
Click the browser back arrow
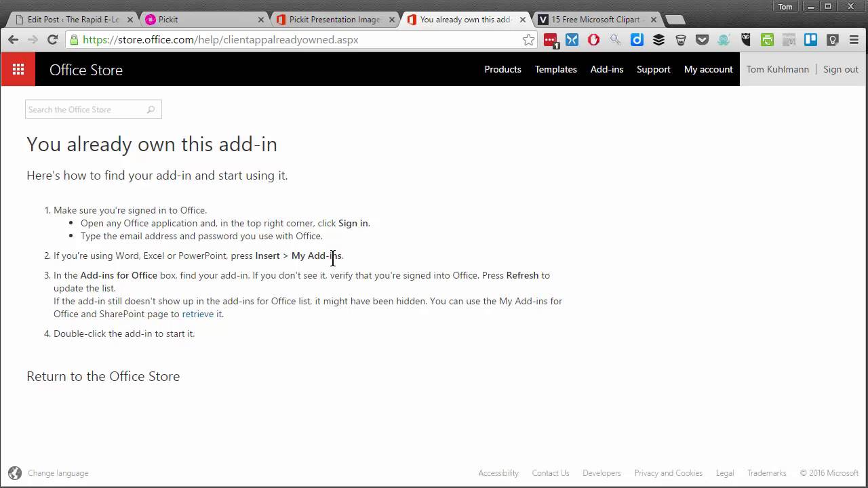coord(13,40)
